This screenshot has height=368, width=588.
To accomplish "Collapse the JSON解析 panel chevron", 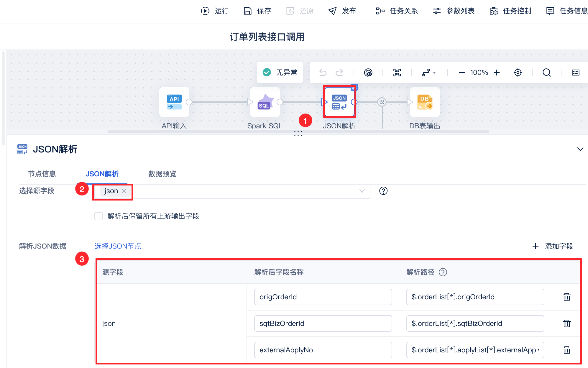I will pyautogui.click(x=580, y=149).
